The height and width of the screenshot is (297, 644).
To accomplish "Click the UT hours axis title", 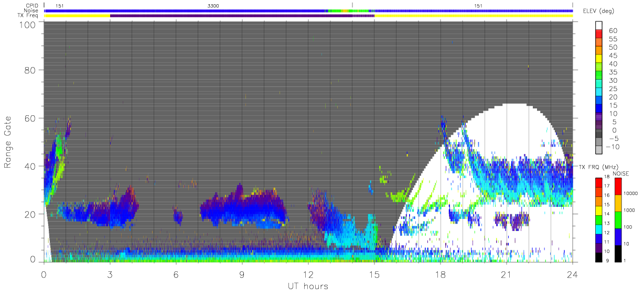I will [x=307, y=286].
